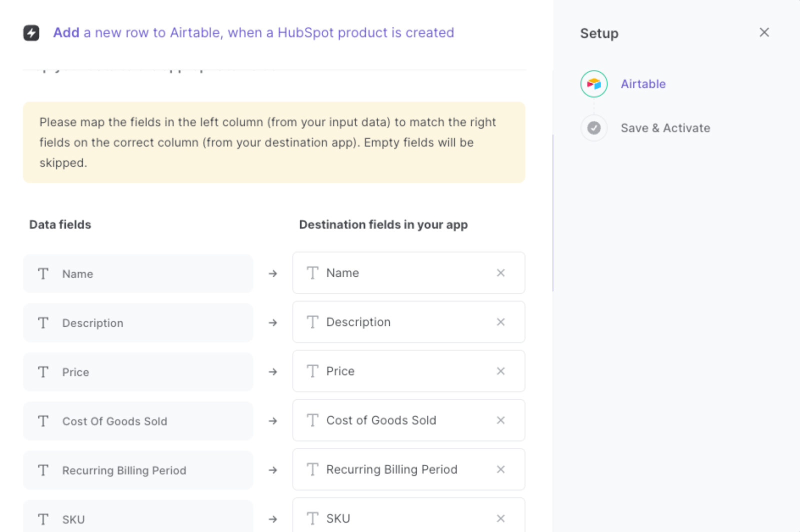Select the Airtable setup step label
This screenshot has height=532, width=800.
[643, 84]
